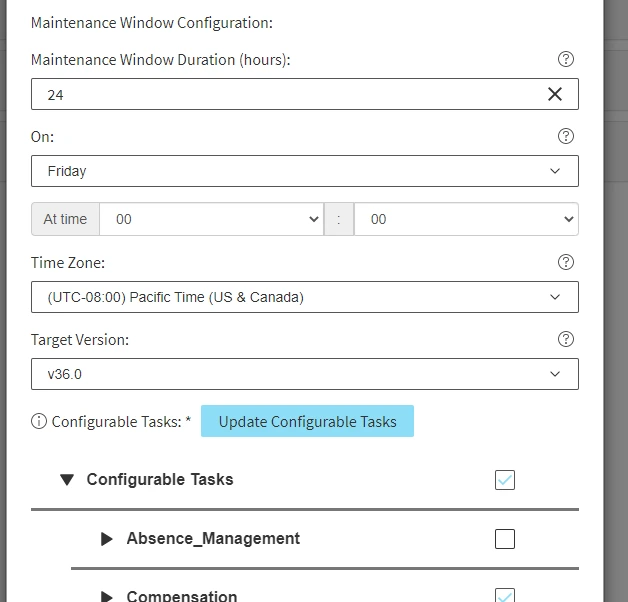Collapse the Configurable Tasks tree node
The height and width of the screenshot is (602, 628).
pos(67,479)
